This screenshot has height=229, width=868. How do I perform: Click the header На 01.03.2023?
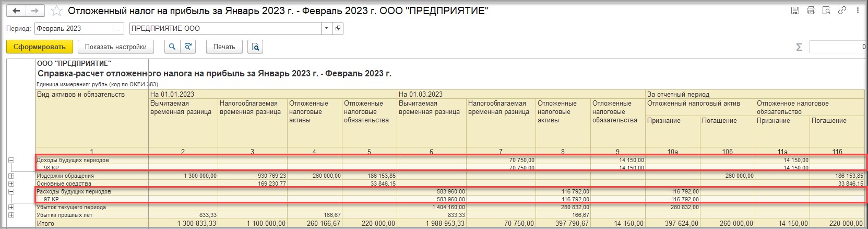coord(421,95)
